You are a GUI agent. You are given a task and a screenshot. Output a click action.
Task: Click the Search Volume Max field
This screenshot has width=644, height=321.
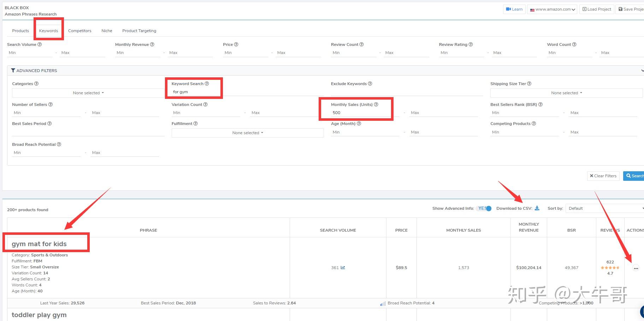(82, 53)
